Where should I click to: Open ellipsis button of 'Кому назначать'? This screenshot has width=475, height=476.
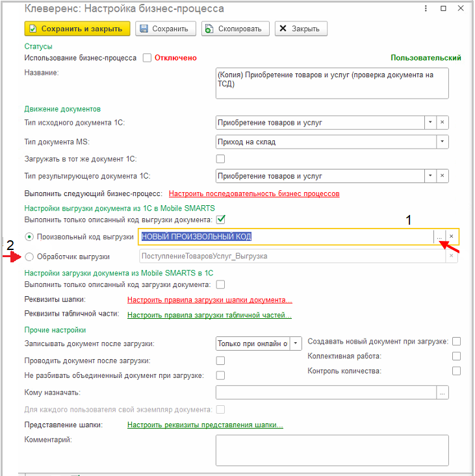(443, 392)
